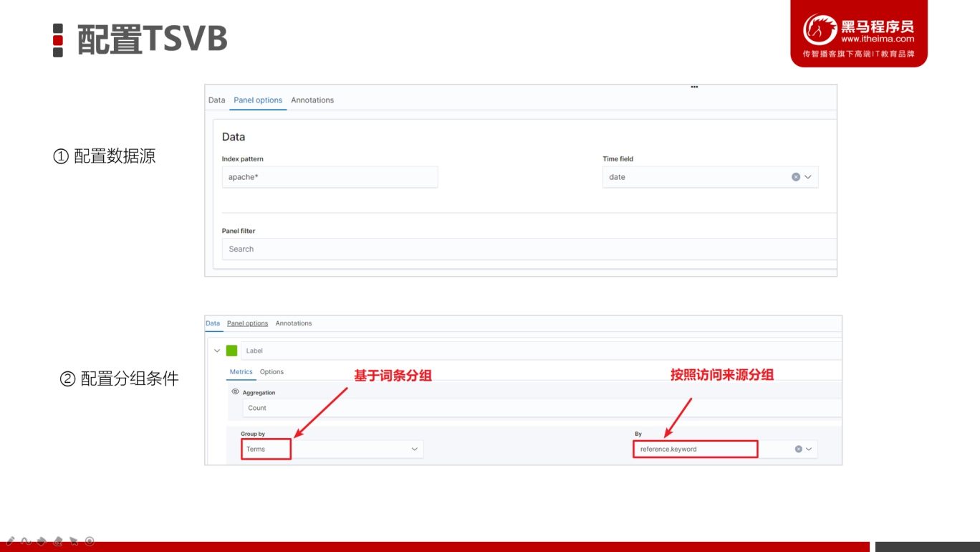Viewport: 980px width, 552px height.
Task: Open Annotations tab in lower panel
Action: 294,323
